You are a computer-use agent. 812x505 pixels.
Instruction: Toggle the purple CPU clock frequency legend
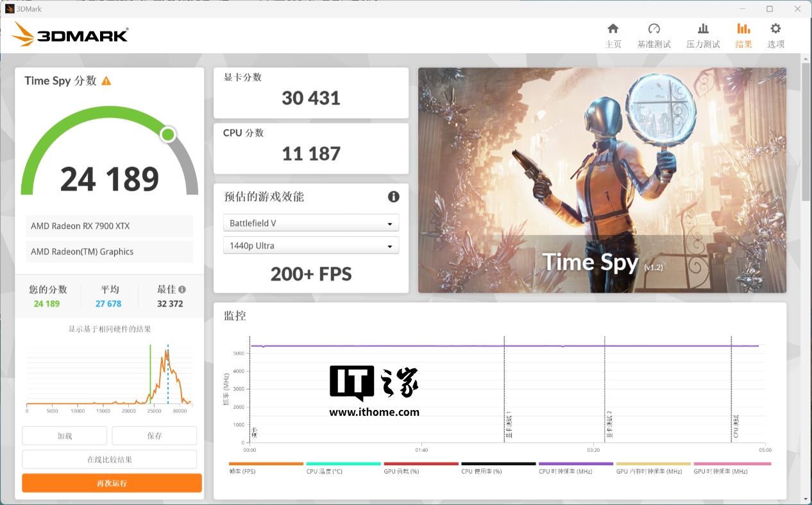tap(575, 464)
